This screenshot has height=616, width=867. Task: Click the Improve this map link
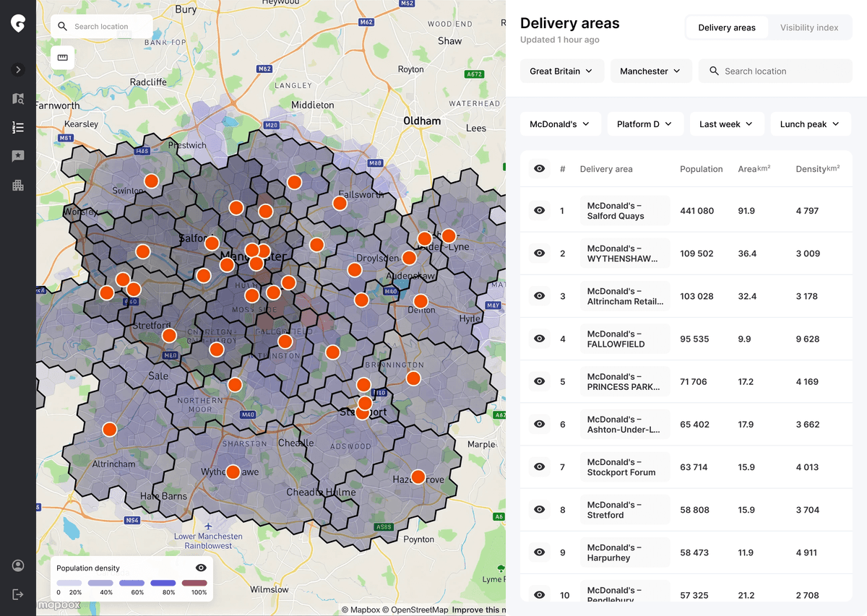[x=479, y=610]
